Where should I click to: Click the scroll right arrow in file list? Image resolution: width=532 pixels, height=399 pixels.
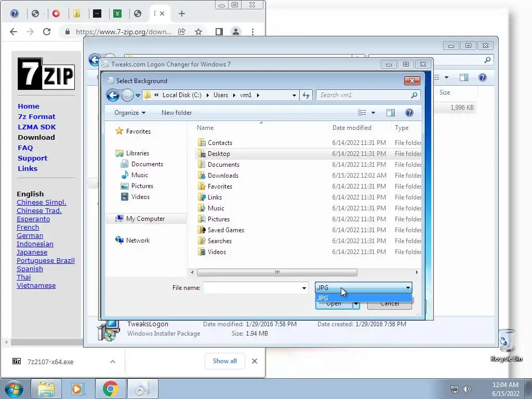[417, 272]
